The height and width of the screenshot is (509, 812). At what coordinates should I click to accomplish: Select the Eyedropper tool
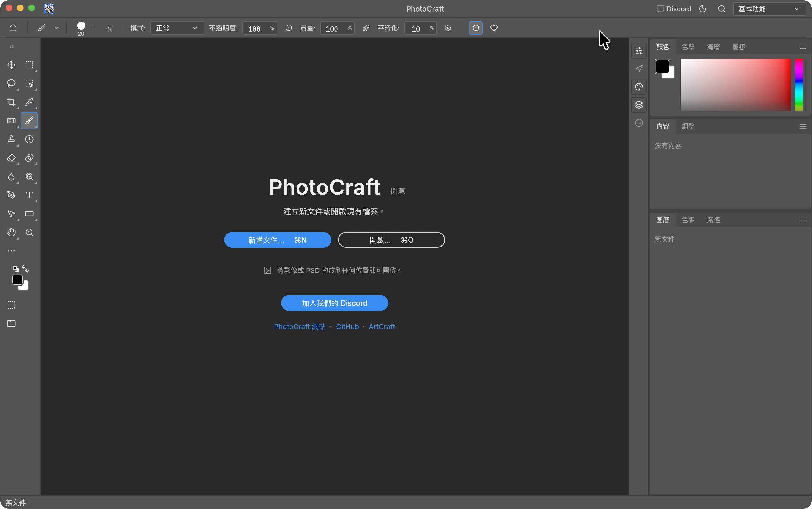pyautogui.click(x=29, y=102)
